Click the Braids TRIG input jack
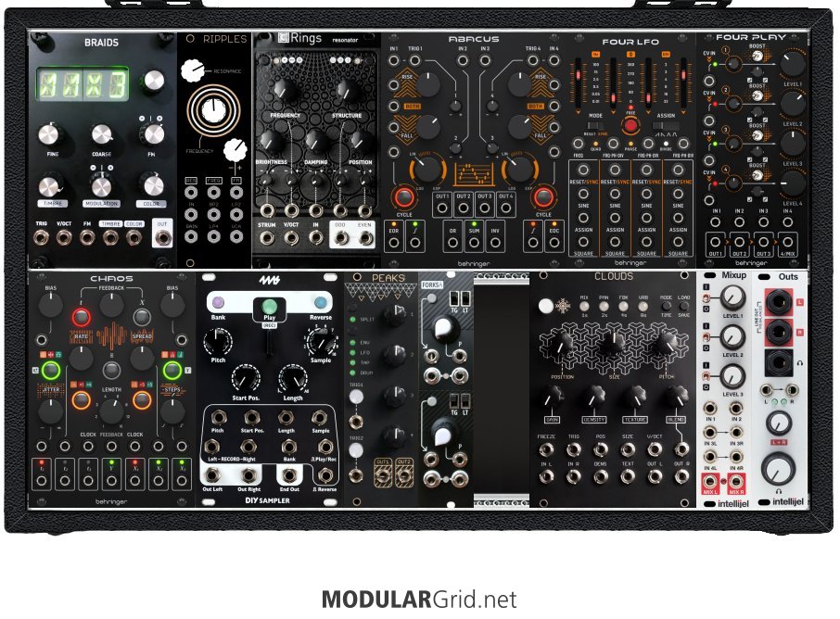The width and height of the screenshot is (840, 619). click(41, 237)
